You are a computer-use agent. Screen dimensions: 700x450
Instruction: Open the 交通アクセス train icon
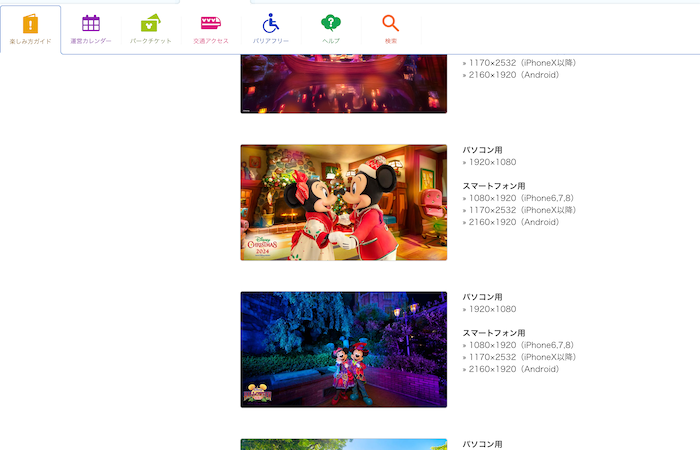pos(211,23)
